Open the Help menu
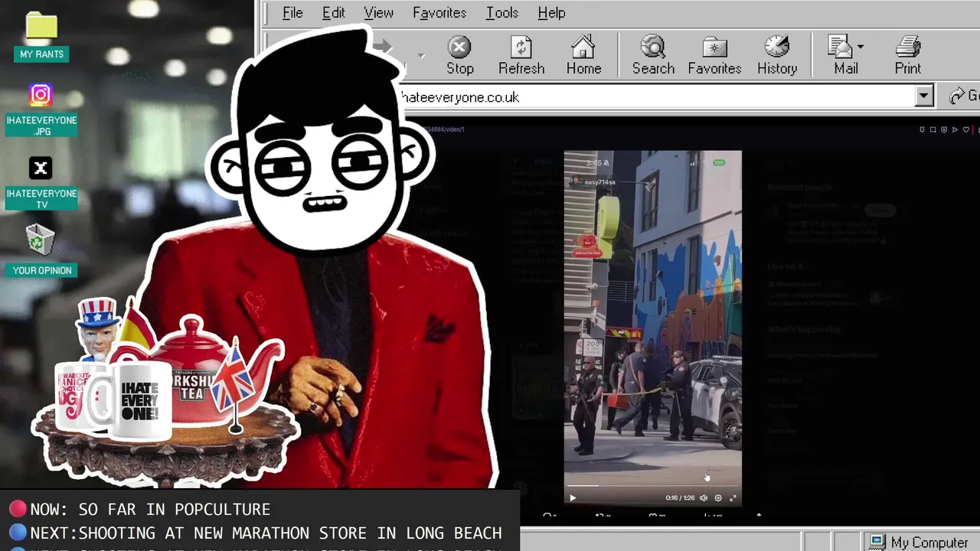Screen dimensions: 980x551 (x=551, y=13)
